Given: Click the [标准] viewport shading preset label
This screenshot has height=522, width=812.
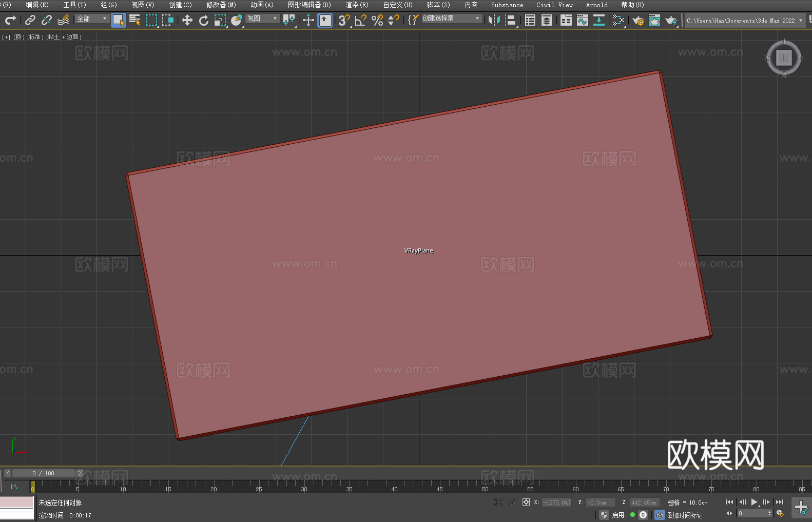Looking at the screenshot, I should tap(35, 37).
